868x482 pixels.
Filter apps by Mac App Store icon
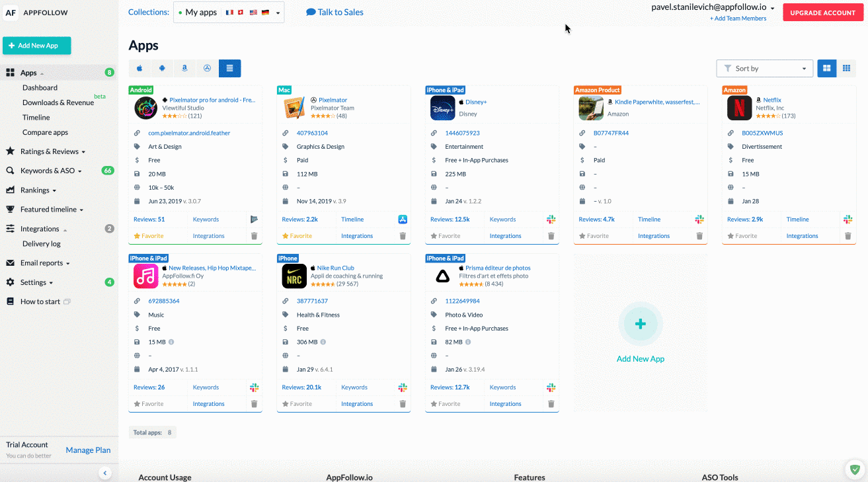point(207,68)
